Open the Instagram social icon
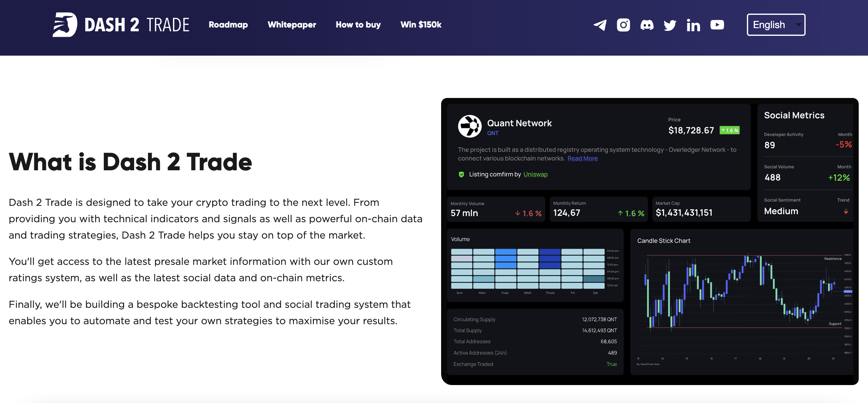This screenshot has height=403, width=868. [x=623, y=25]
